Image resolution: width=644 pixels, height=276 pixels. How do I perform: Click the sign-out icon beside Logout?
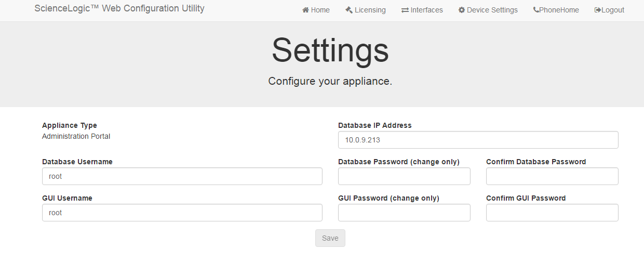point(598,10)
